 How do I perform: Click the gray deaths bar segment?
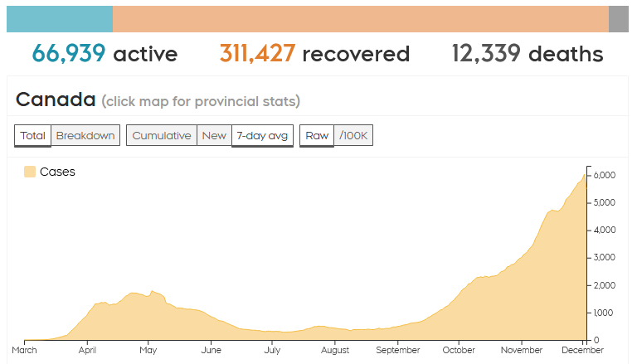(x=619, y=19)
